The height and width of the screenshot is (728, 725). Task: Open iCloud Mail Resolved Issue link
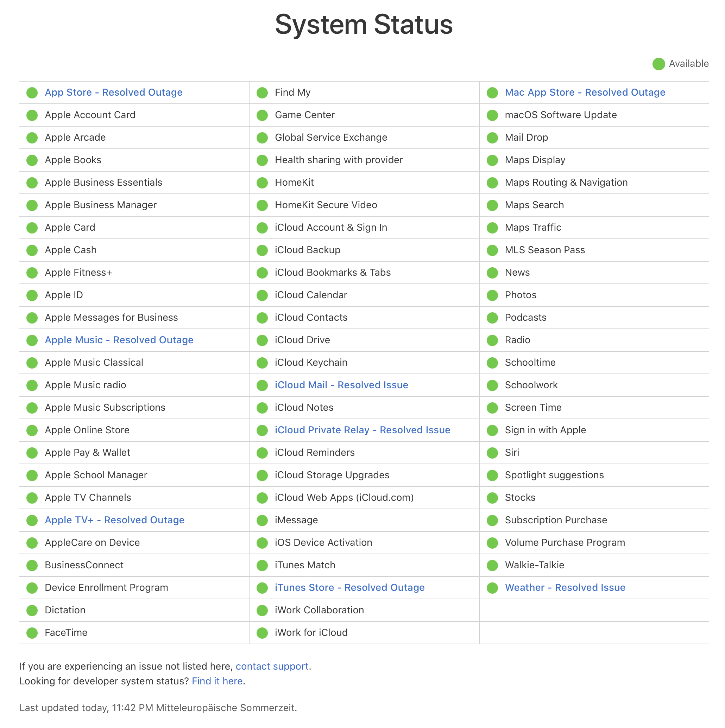341,385
